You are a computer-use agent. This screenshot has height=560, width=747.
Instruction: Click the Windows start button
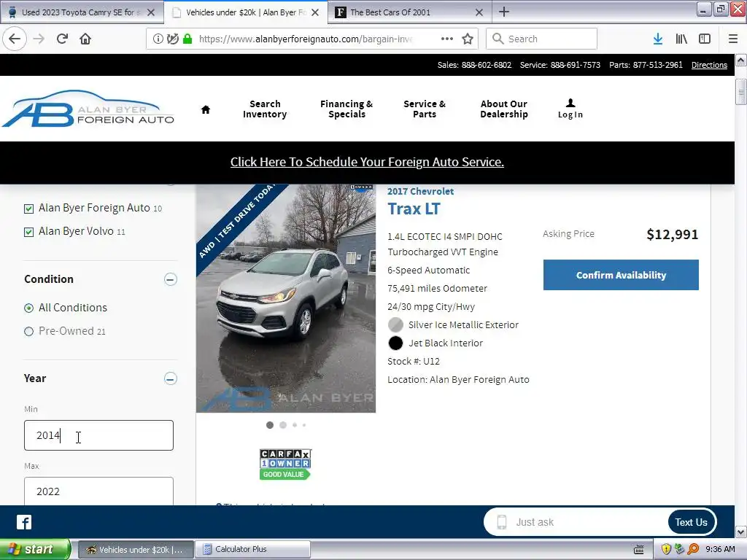tap(34, 549)
